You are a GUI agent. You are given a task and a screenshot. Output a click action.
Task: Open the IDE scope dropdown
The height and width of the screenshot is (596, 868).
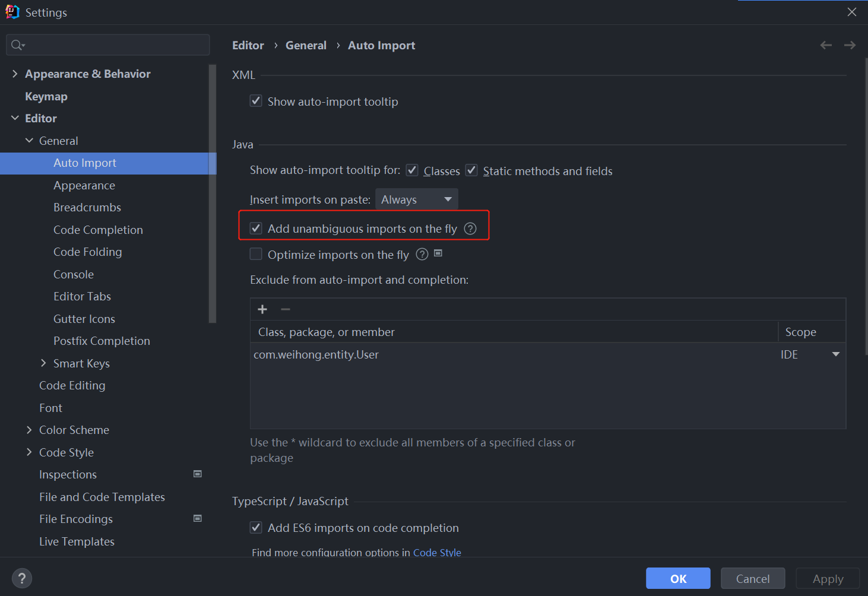click(835, 354)
